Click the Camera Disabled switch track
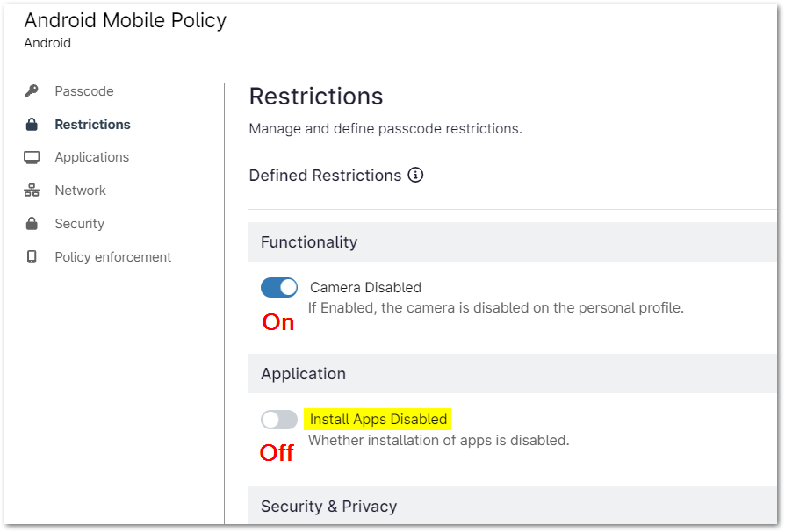Viewport: 785px width, 532px height. [x=279, y=287]
